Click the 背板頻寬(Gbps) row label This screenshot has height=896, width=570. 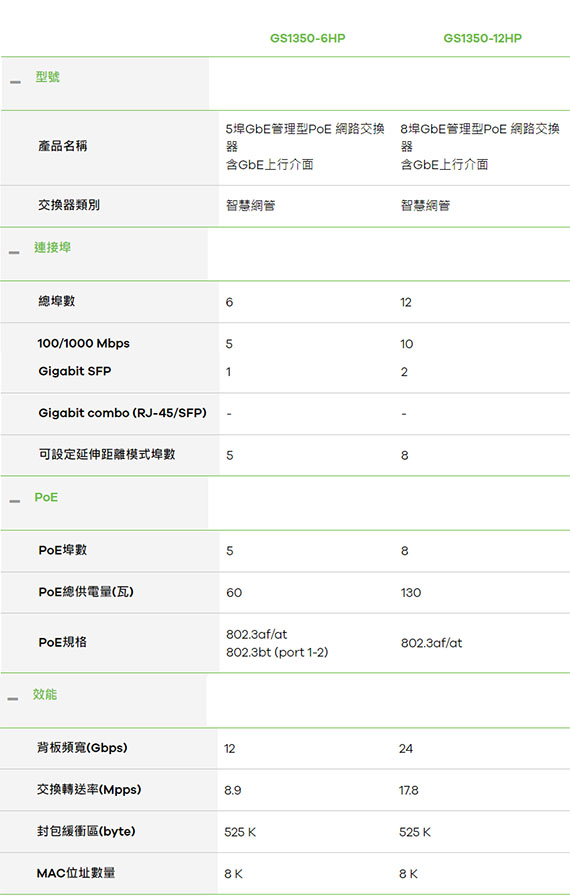point(82,747)
